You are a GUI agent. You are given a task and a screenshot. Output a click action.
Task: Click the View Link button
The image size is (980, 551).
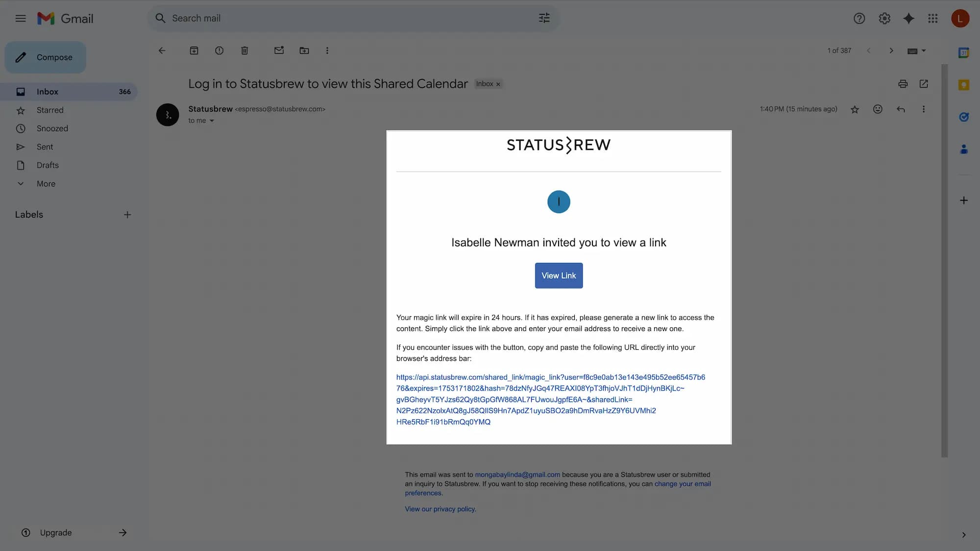[x=559, y=276]
